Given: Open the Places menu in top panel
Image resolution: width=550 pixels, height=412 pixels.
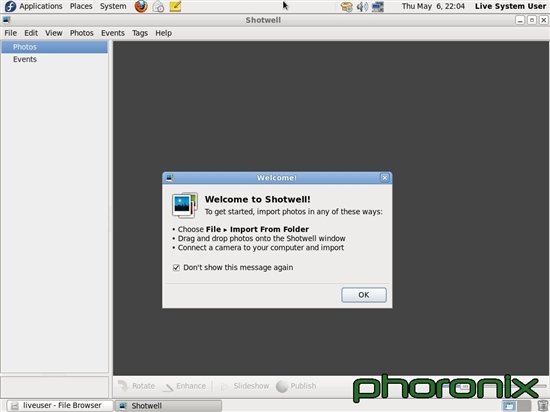Looking at the screenshot, I should pyautogui.click(x=81, y=6).
